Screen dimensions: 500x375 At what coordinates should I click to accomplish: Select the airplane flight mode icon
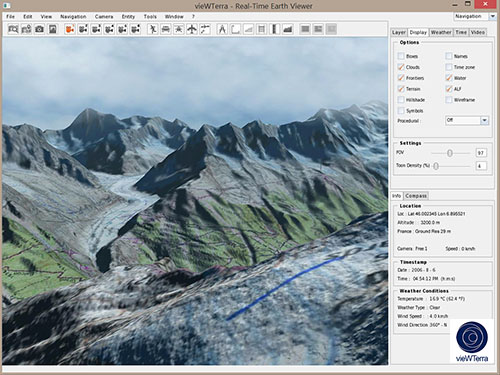click(192, 29)
